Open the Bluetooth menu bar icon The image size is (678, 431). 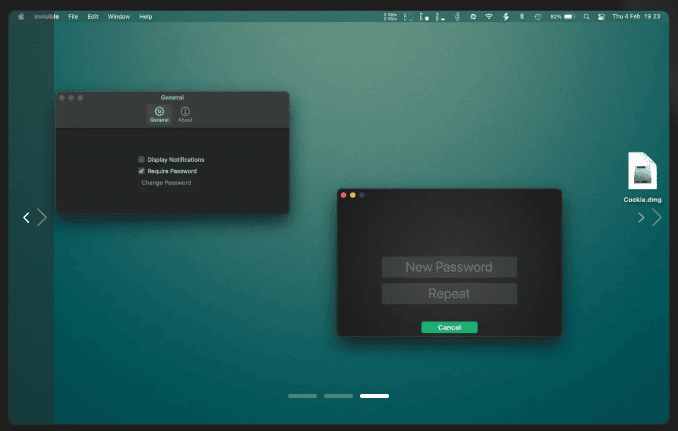[x=522, y=16]
